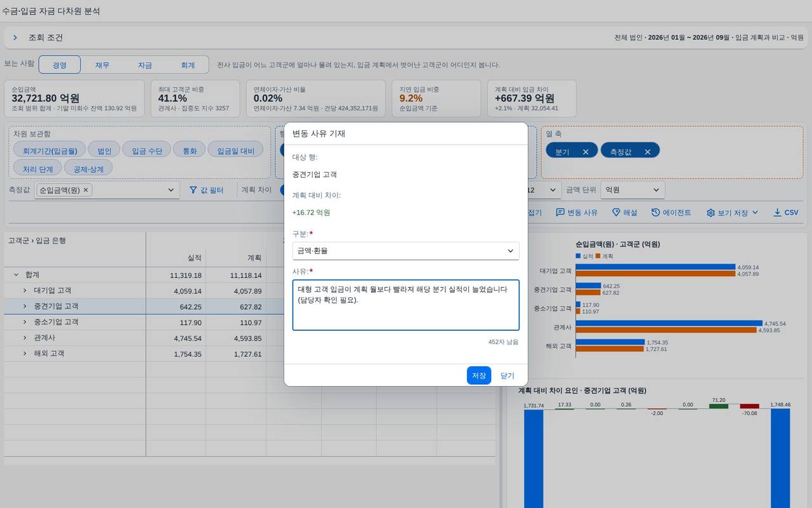Click the 보기 저장 gear icon

[x=710, y=213]
